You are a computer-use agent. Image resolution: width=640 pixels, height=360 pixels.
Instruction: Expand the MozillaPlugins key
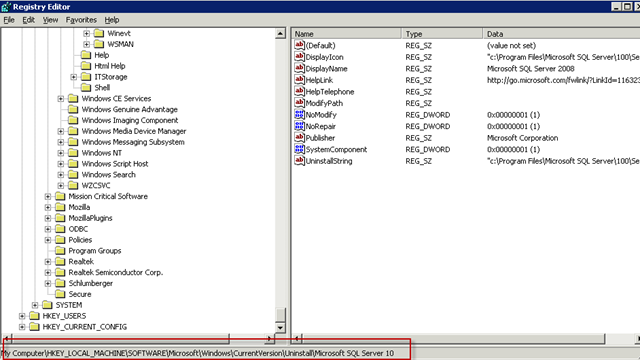pyautogui.click(x=47, y=218)
